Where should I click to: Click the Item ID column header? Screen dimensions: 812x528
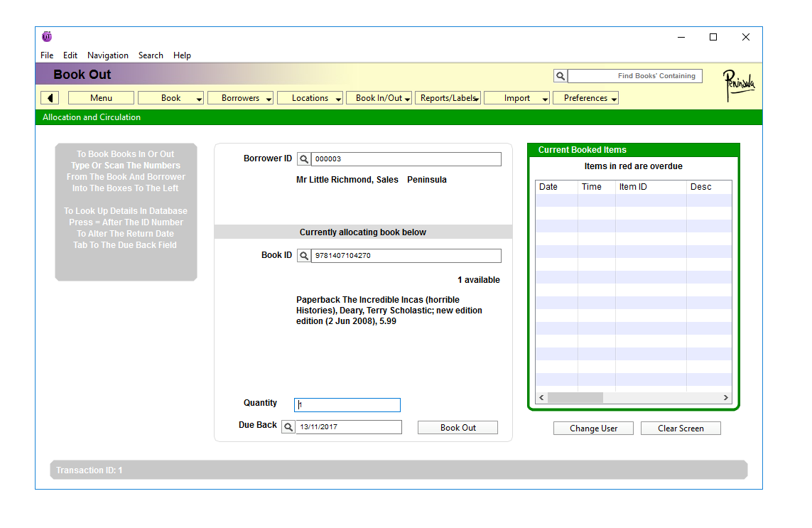coord(651,187)
